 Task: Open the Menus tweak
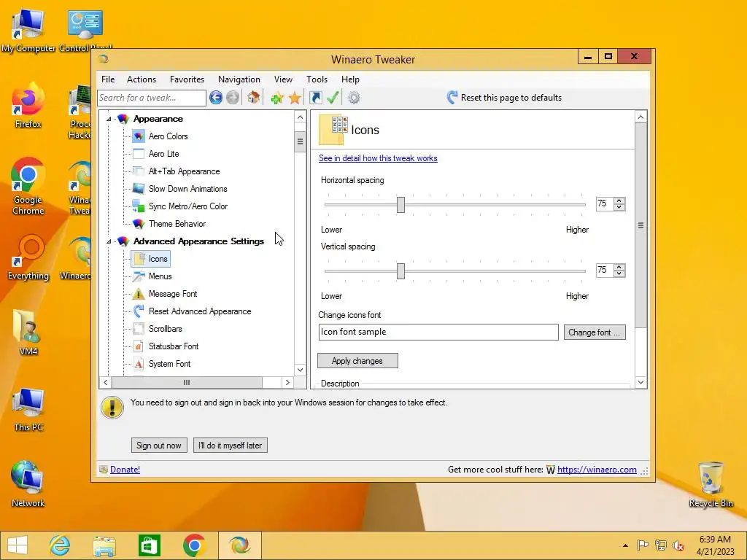click(x=160, y=276)
